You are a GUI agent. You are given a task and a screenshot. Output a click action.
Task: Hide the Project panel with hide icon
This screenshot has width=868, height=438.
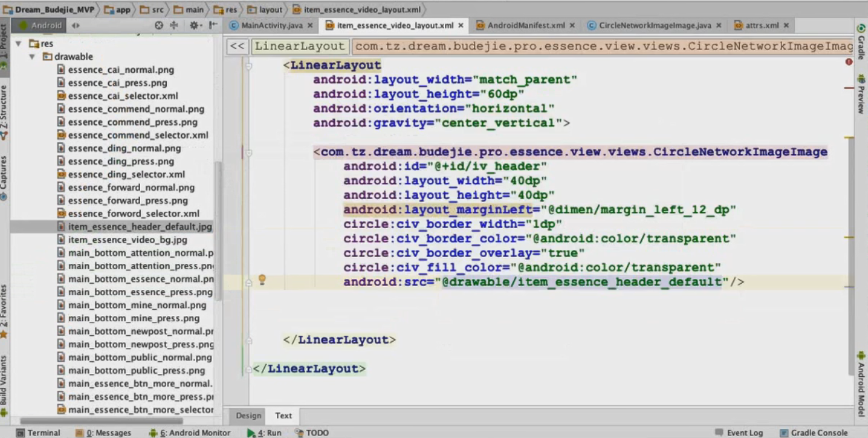[213, 25]
